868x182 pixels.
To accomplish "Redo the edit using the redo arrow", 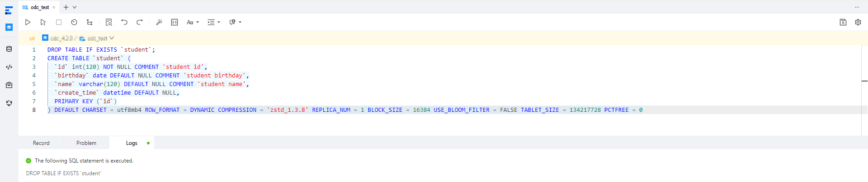I will point(140,22).
